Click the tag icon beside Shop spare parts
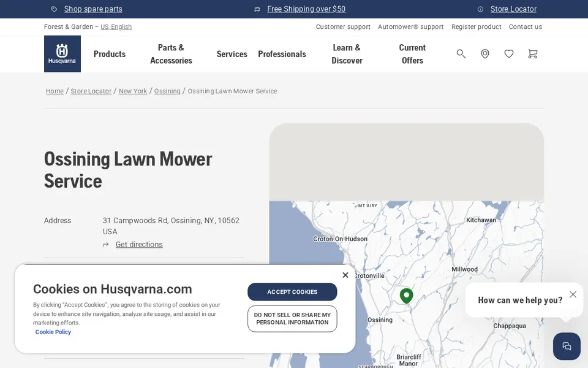Image resolution: width=588 pixels, height=368 pixels. (54, 9)
